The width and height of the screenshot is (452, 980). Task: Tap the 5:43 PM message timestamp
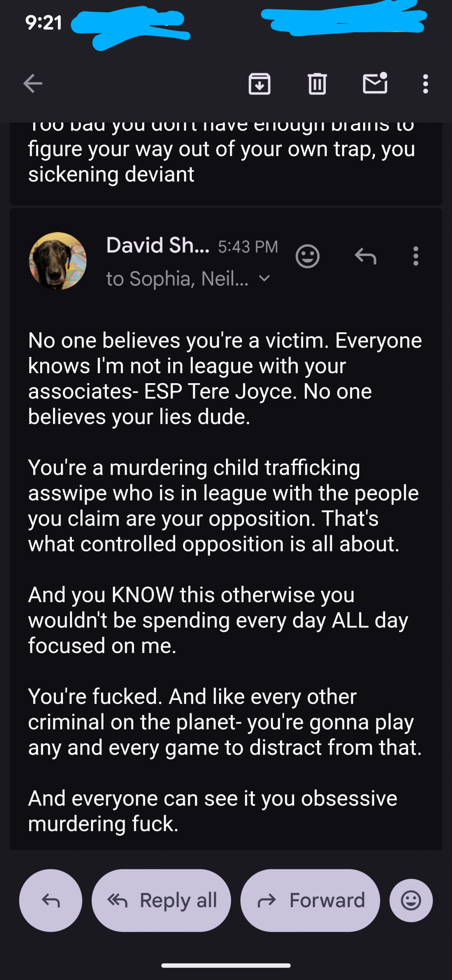coord(248,247)
